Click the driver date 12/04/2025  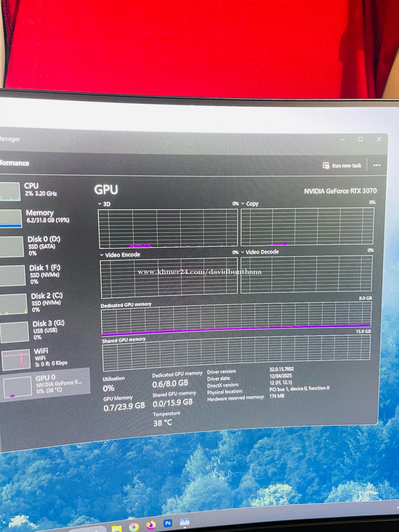280,376
